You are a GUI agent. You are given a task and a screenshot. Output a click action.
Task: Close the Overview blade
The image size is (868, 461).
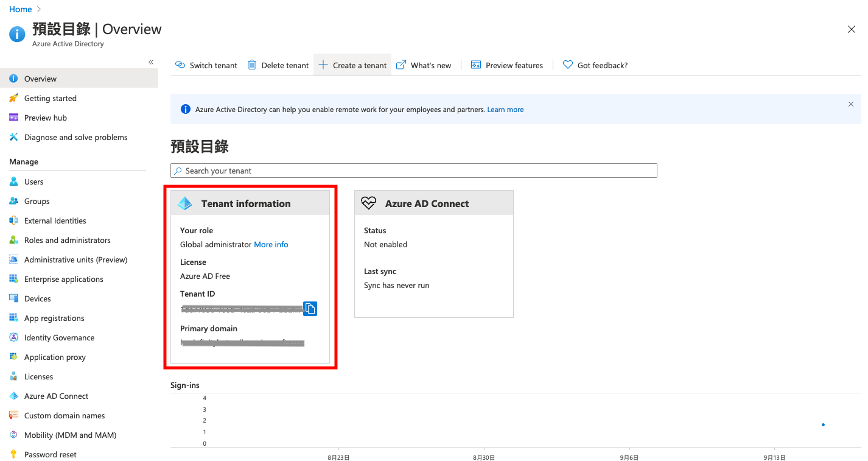pos(852,29)
